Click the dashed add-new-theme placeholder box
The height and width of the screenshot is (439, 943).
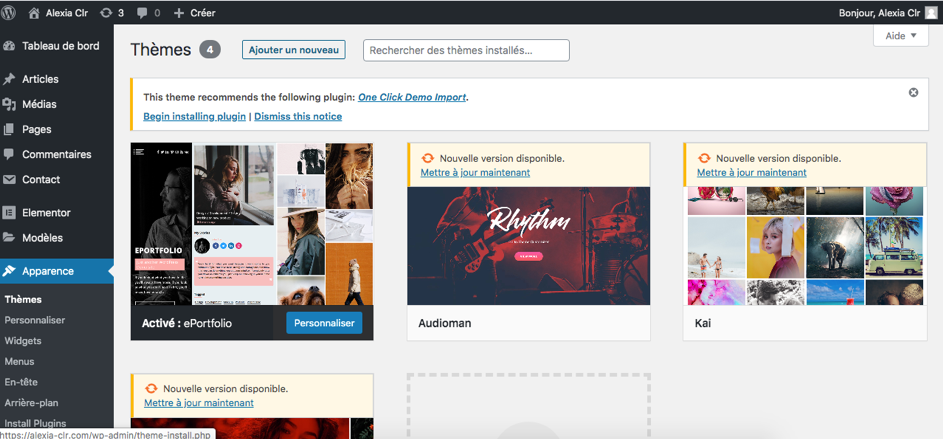(529, 406)
